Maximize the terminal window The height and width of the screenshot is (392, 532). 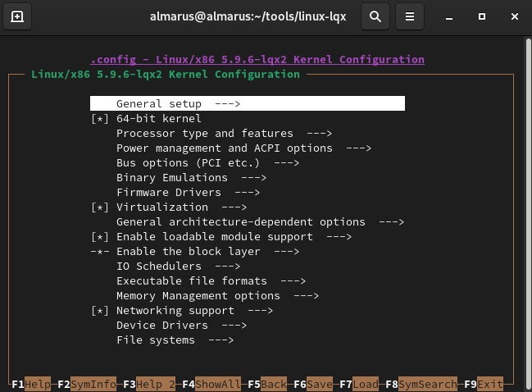click(x=482, y=16)
